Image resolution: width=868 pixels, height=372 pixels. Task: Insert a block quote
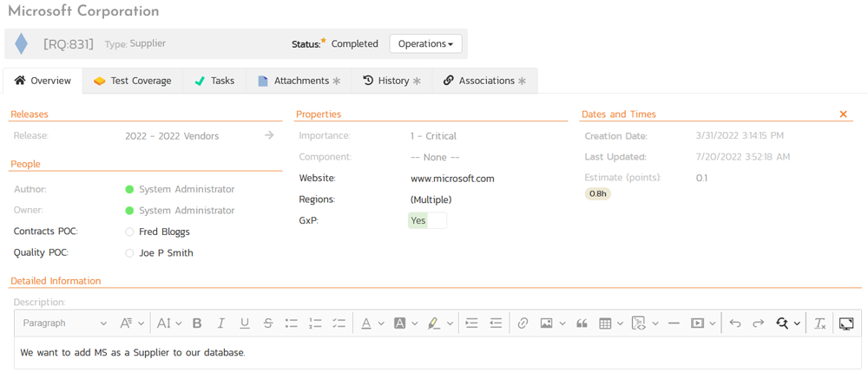[582, 323]
